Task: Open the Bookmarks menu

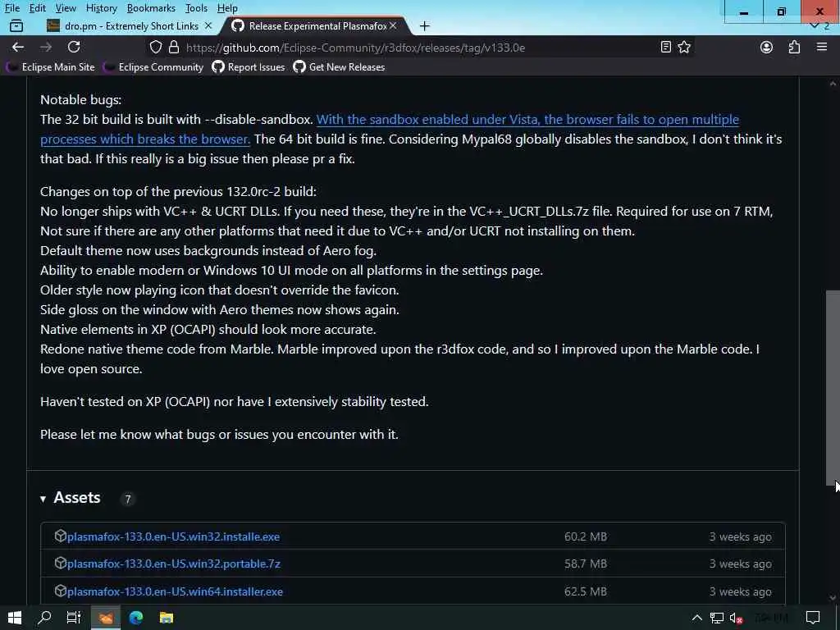Action: coord(151,8)
